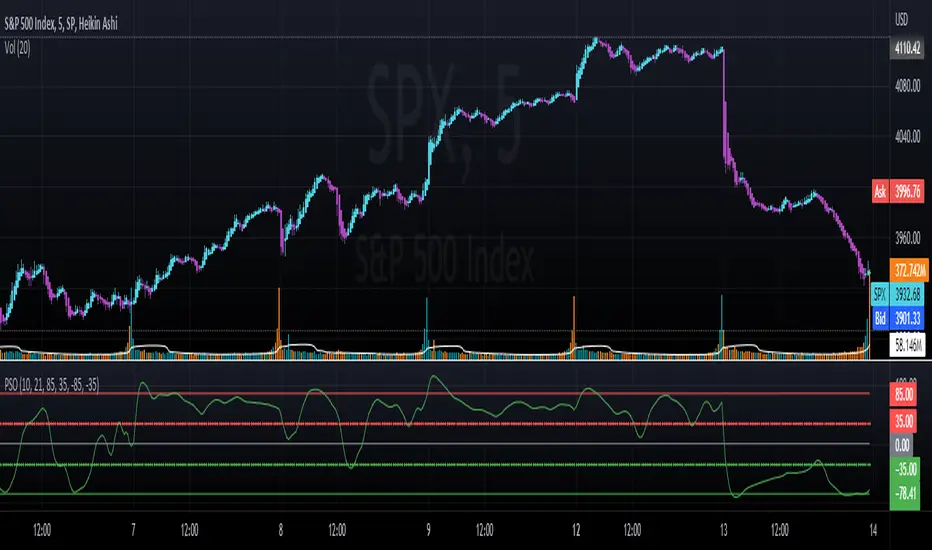Click the S&P 500 Index chart title
The image size is (932, 550).
[61, 24]
